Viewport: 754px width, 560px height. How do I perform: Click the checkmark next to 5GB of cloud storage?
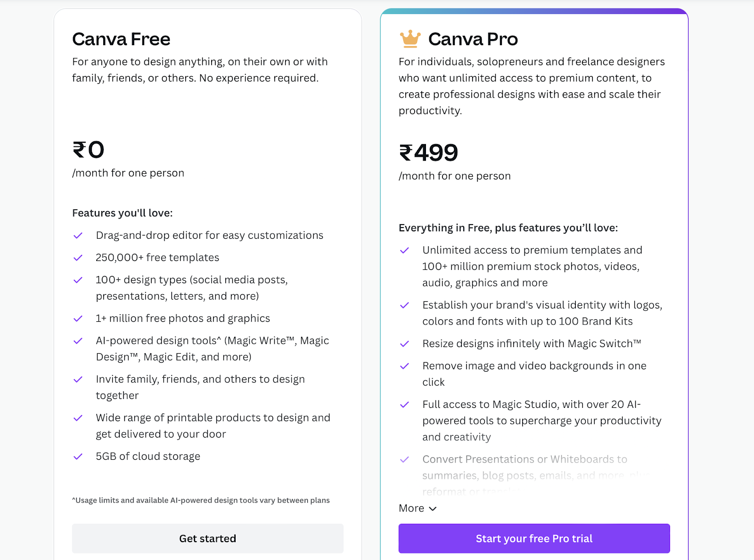[x=78, y=456]
